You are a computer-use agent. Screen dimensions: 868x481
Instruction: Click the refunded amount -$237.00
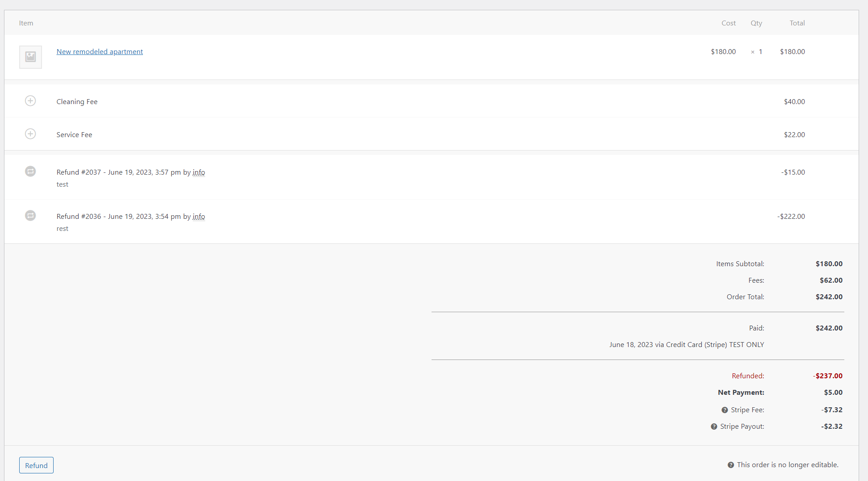coord(828,376)
